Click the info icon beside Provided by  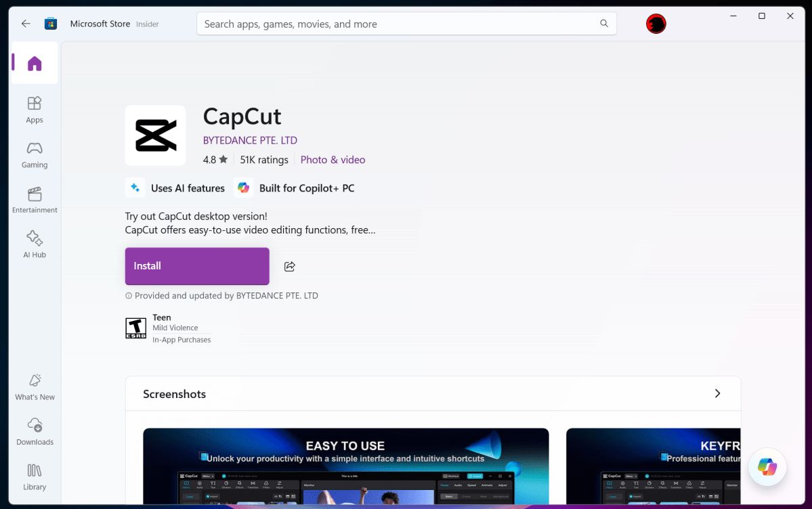coord(129,296)
